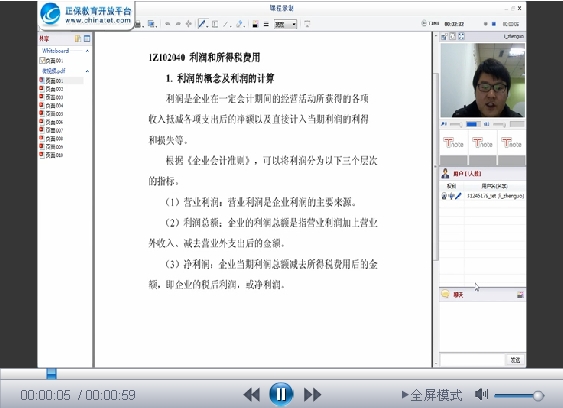Screen dimensions: 563x408
Task: Click the middle Tnote video slot
Action: tap(483, 147)
